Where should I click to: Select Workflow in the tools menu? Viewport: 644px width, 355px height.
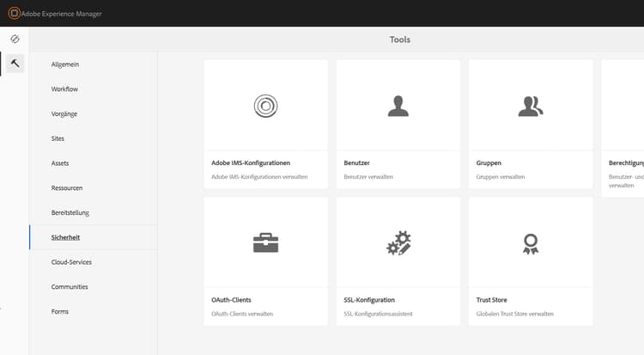point(64,89)
